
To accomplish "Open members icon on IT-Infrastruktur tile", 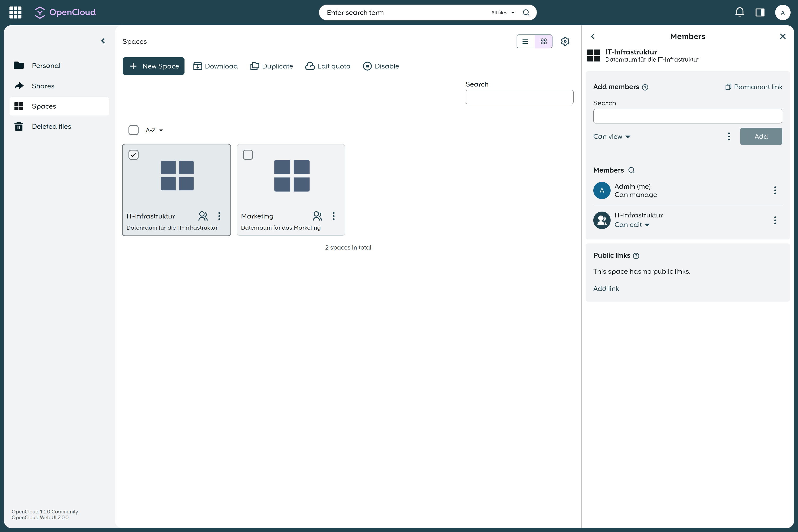I will (x=203, y=216).
